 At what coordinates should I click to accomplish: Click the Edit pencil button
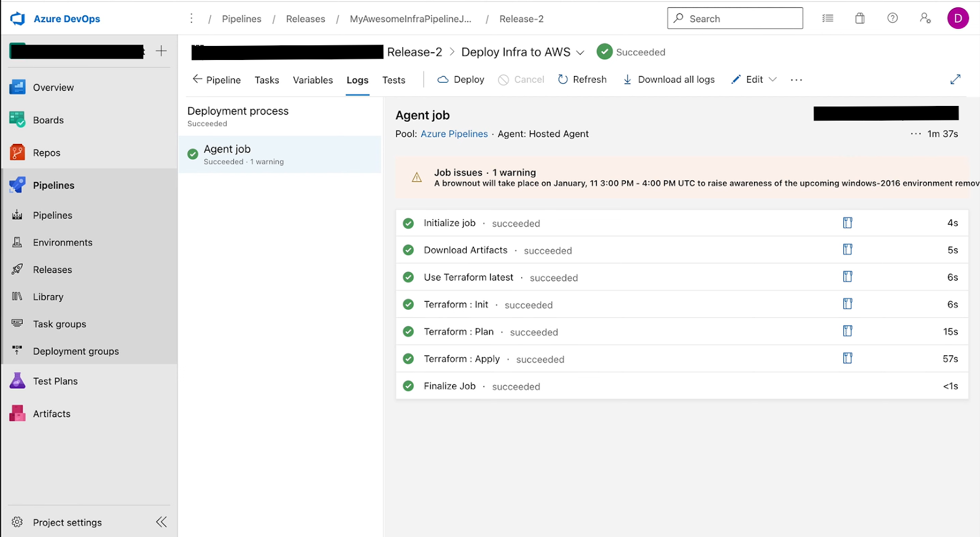(x=747, y=80)
